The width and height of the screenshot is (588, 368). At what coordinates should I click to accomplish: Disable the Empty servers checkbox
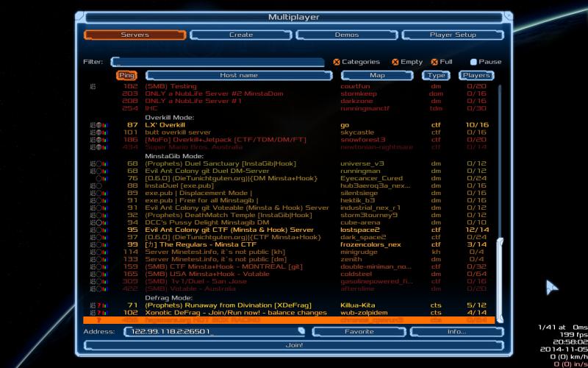coord(395,63)
